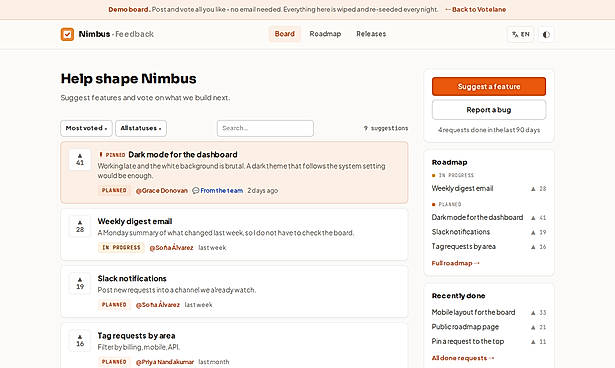
Task: Click author @Sofía Álvarez on Weekly digest email
Action: 171,248
